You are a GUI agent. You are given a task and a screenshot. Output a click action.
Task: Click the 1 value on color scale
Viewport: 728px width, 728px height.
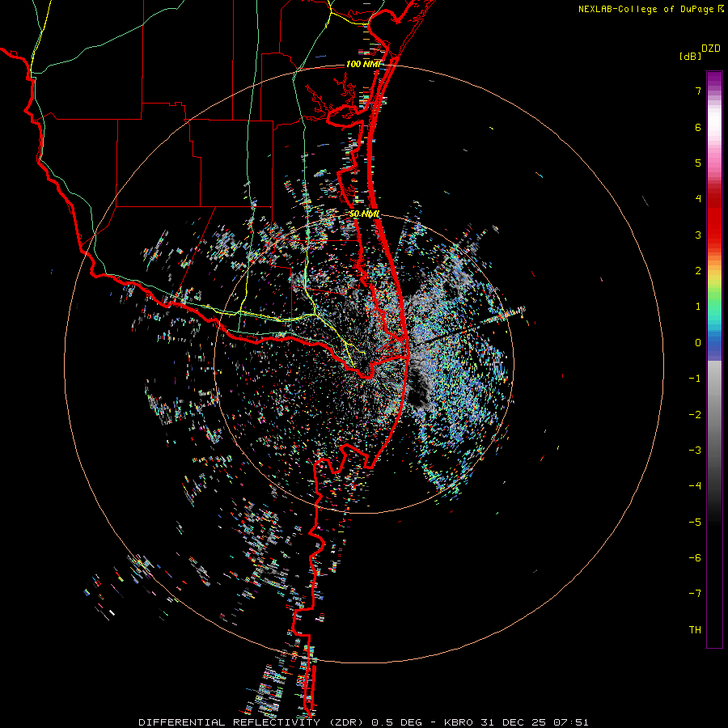(x=698, y=307)
